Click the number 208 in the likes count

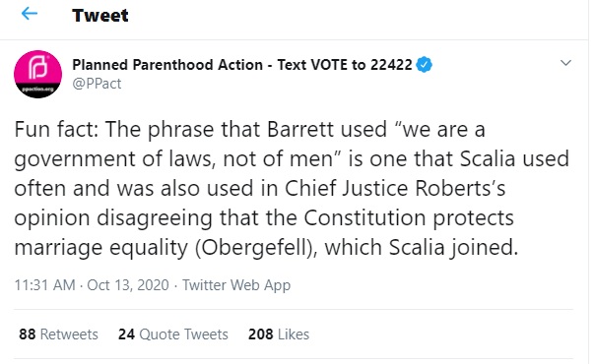tap(261, 334)
